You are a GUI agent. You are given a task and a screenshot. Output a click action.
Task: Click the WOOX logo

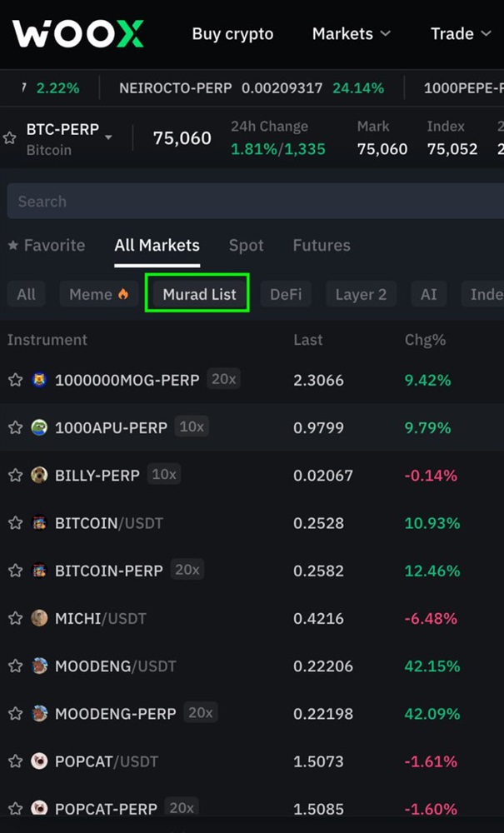[x=78, y=34]
